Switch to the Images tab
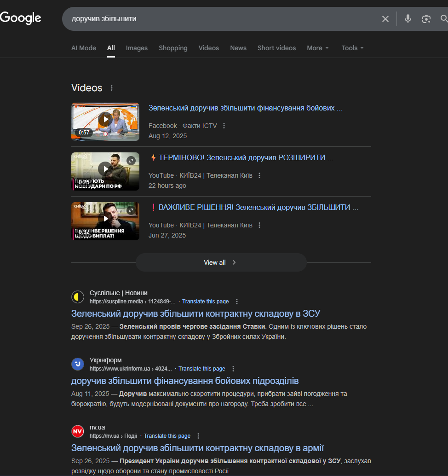 137,48
